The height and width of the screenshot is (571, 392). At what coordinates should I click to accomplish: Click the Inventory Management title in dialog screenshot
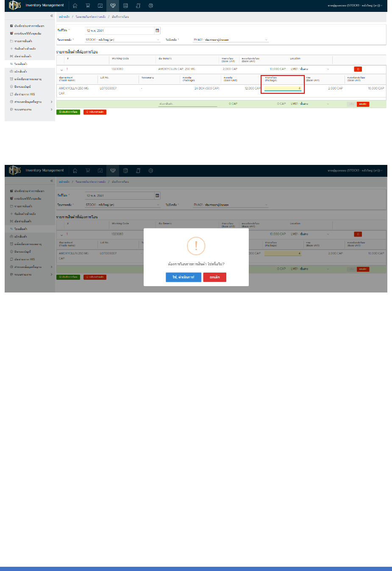(44, 170)
